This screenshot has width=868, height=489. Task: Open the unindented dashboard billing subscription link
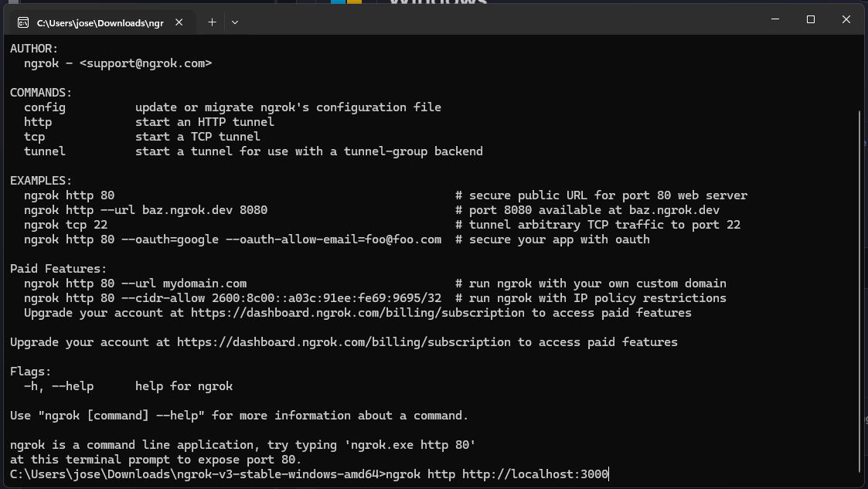(344, 342)
